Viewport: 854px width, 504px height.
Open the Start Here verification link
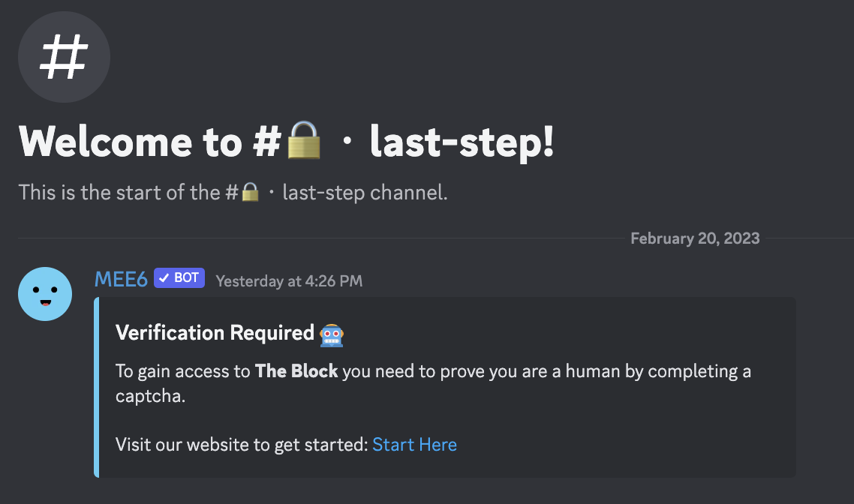414,445
